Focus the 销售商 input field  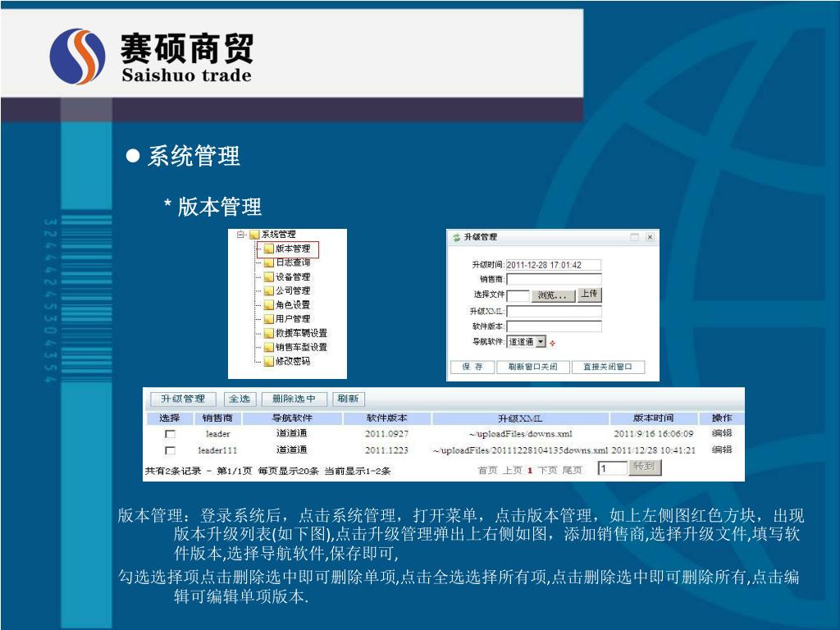tap(554, 279)
